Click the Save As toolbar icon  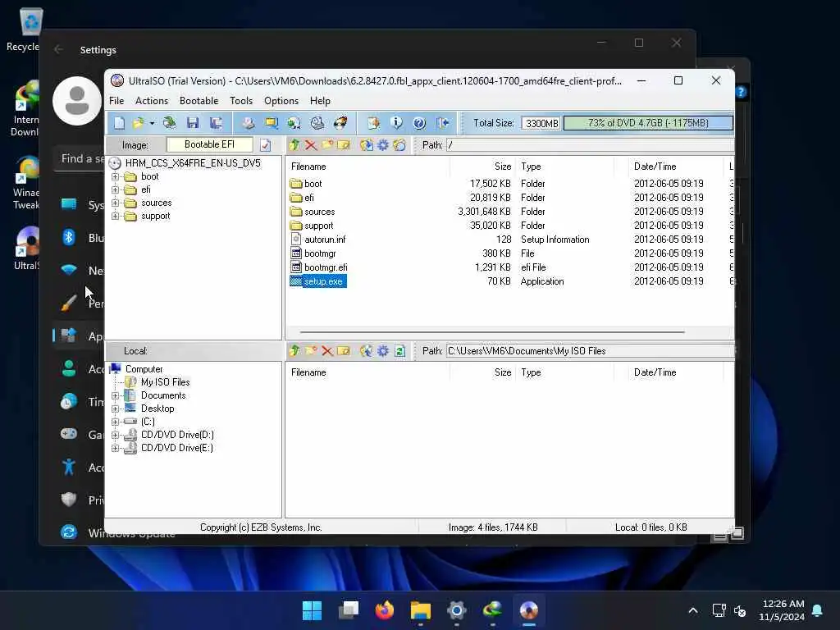[x=216, y=123]
